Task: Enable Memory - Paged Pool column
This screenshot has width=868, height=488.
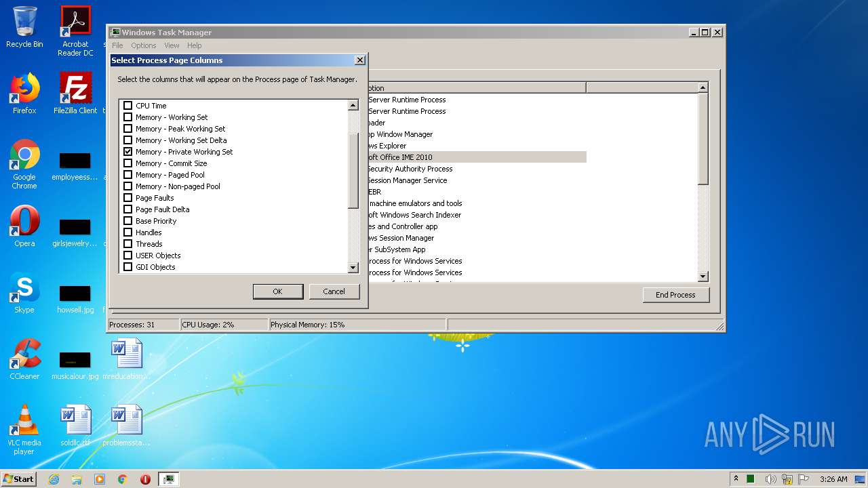Action: [x=127, y=175]
